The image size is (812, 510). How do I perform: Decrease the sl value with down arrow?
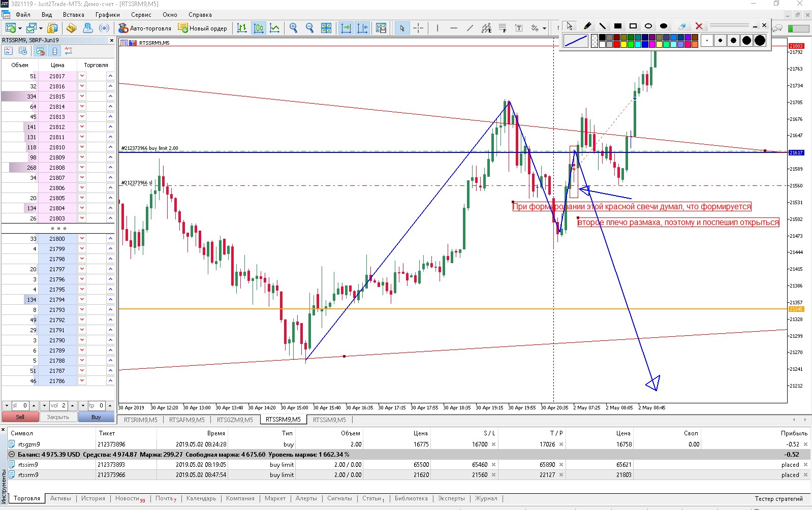[x=7, y=405]
